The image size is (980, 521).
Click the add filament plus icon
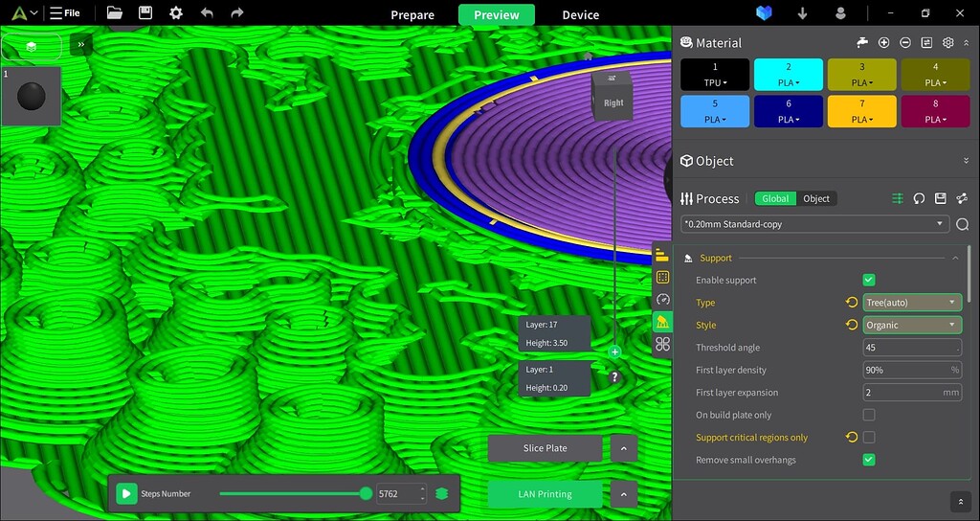point(883,43)
